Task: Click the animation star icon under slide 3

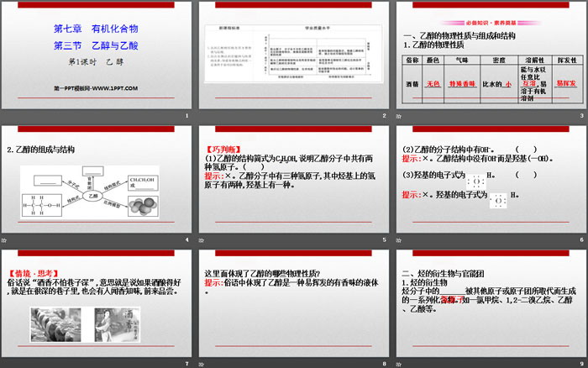Action: pos(399,116)
